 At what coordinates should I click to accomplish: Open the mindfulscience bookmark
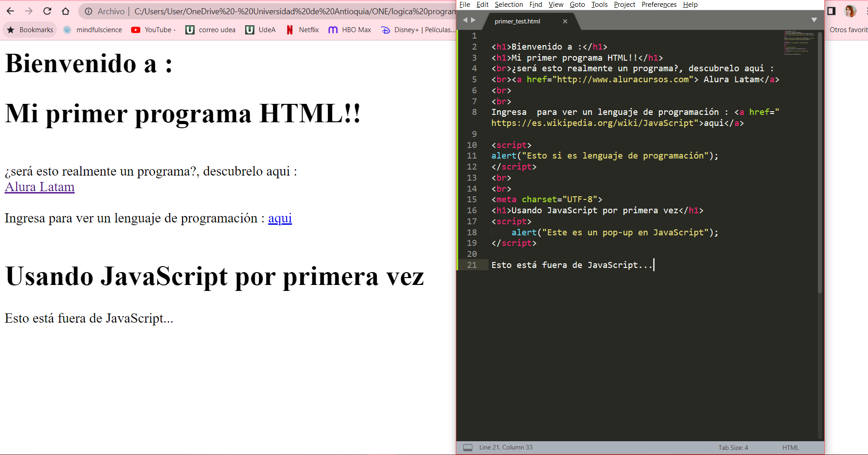pos(92,30)
